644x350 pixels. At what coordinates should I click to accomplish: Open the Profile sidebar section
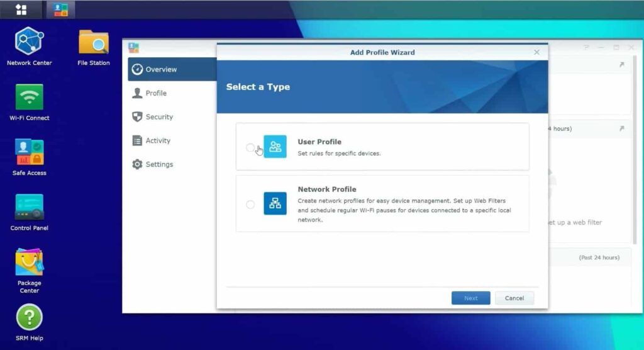tap(172, 93)
